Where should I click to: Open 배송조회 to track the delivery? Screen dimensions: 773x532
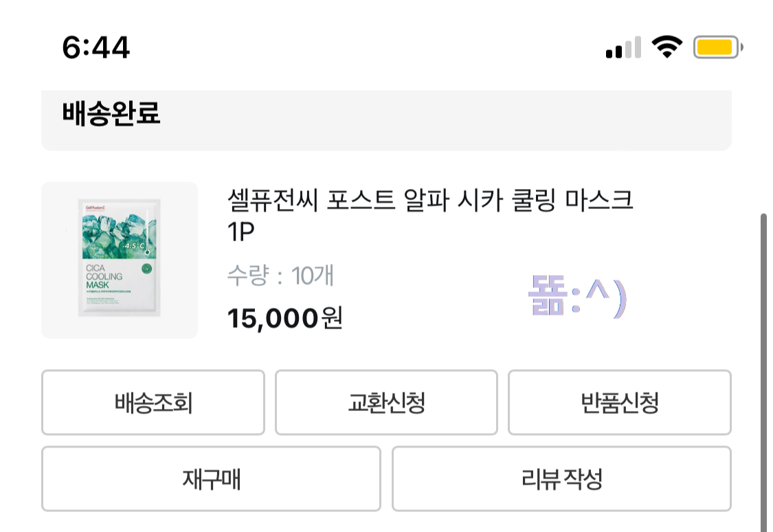coord(153,403)
